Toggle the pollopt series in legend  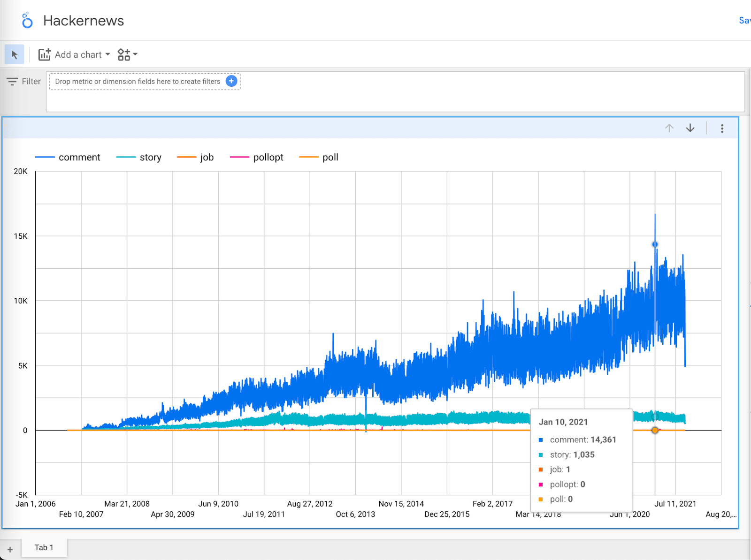[268, 158]
